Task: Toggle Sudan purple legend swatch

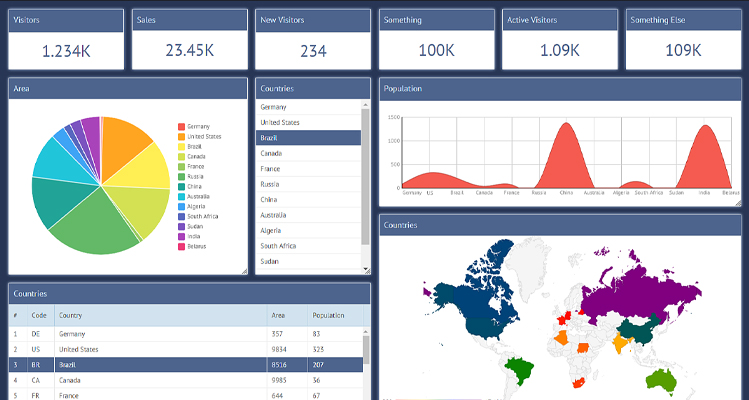Action: click(x=182, y=227)
